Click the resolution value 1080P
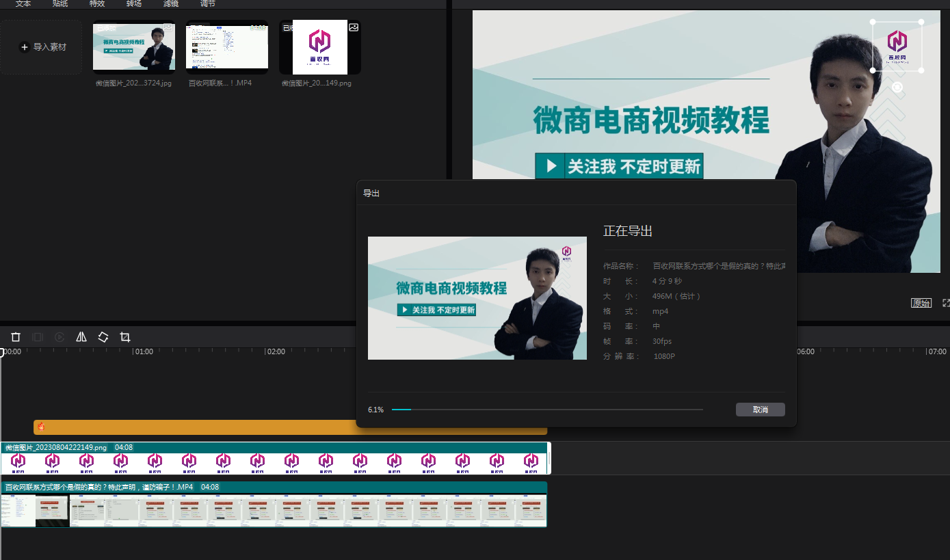This screenshot has height=560, width=950. point(664,356)
